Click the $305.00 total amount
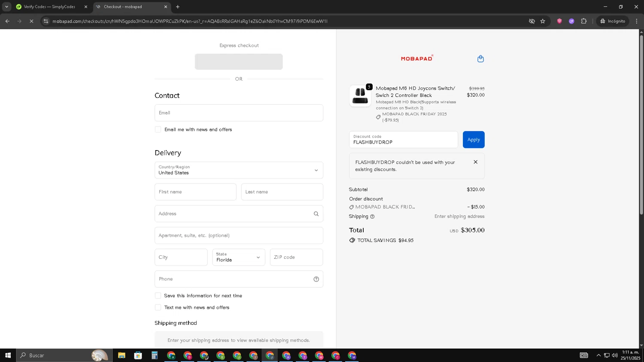The height and width of the screenshot is (362, 644). click(473, 230)
